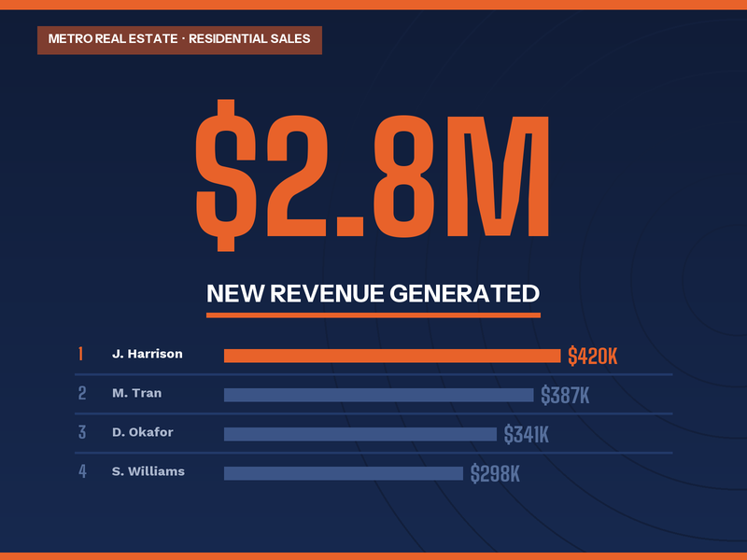Image resolution: width=747 pixels, height=560 pixels.
Task: Click the $341K value label
Action: pos(527,434)
